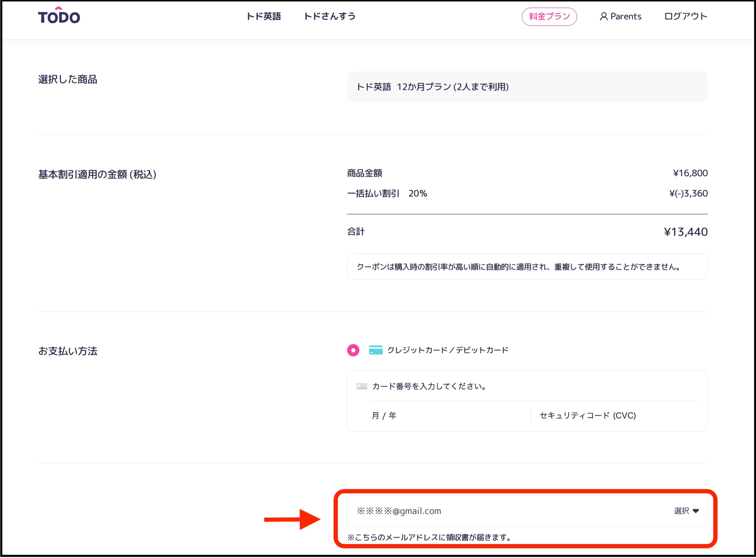Click the 商品金額 label
Viewport: 756px width, 558px height.
pos(364,173)
